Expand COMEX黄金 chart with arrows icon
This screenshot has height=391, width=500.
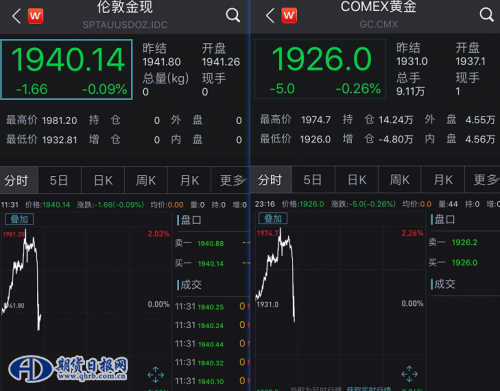[x=409, y=374]
